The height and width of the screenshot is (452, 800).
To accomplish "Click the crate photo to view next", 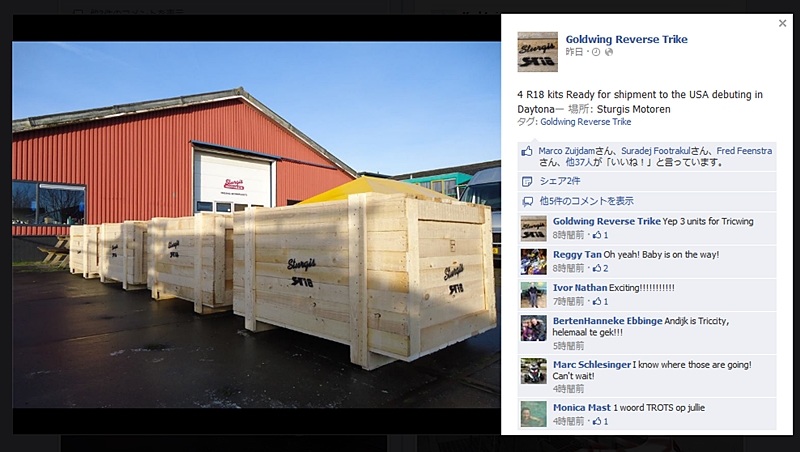I will [x=256, y=224].
